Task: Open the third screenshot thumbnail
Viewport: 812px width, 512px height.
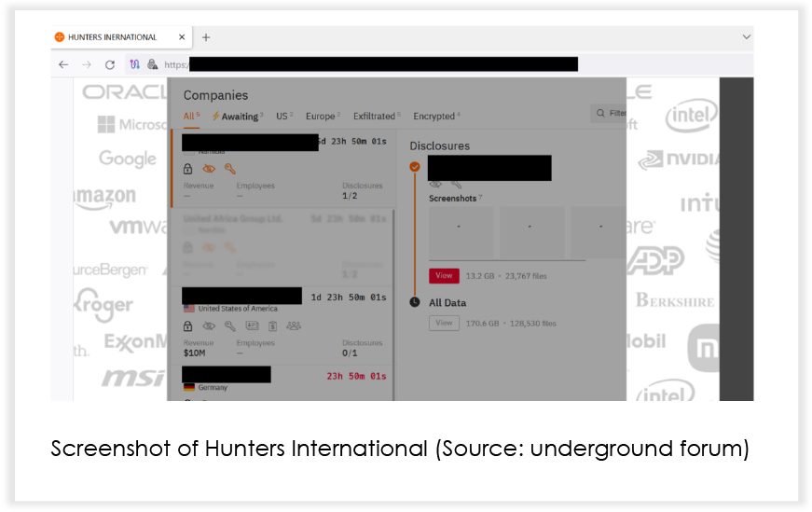Action: 599,231
